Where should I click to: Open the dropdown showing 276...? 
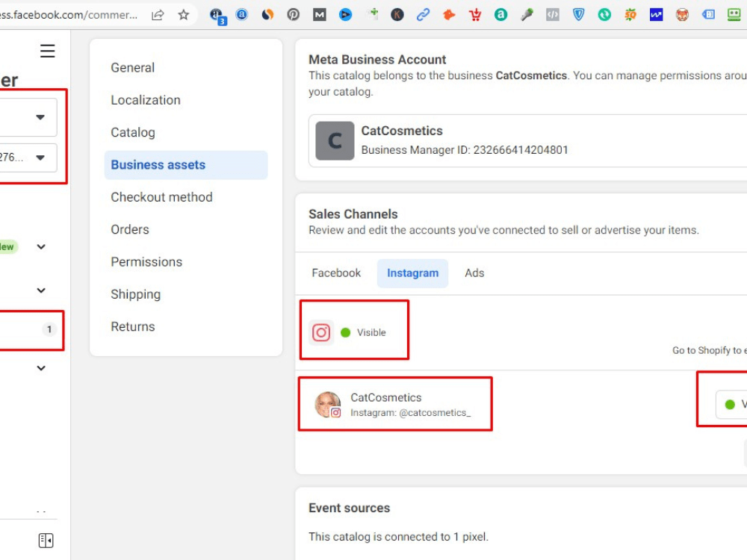tap(28, 158)
